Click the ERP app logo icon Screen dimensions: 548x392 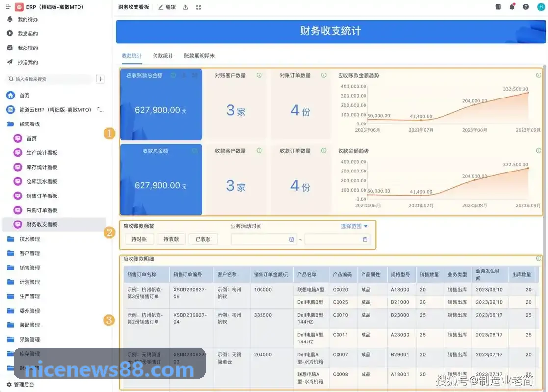pos(19,7)
